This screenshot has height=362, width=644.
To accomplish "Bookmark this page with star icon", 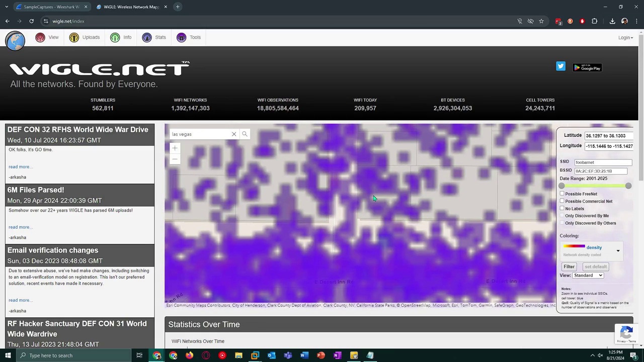I will (541, 21).
